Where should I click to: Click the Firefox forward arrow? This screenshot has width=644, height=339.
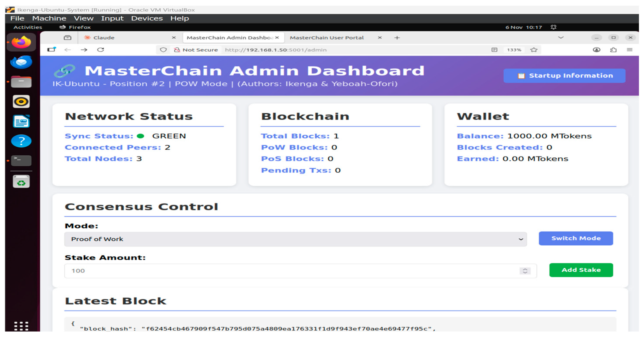pyautogui.click(x=84, y=50)
